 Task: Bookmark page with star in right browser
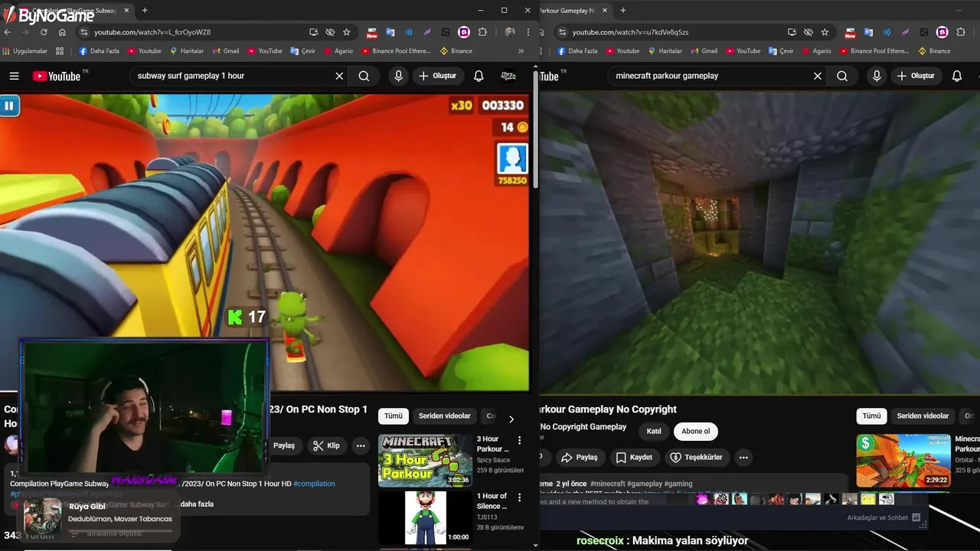tap(825, 32)
